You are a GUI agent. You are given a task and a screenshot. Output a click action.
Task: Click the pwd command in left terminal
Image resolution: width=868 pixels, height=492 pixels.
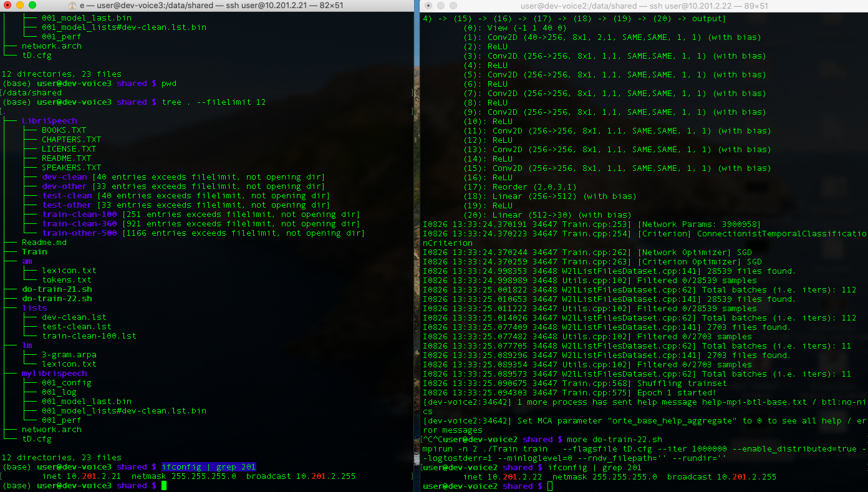click(169, 84)
